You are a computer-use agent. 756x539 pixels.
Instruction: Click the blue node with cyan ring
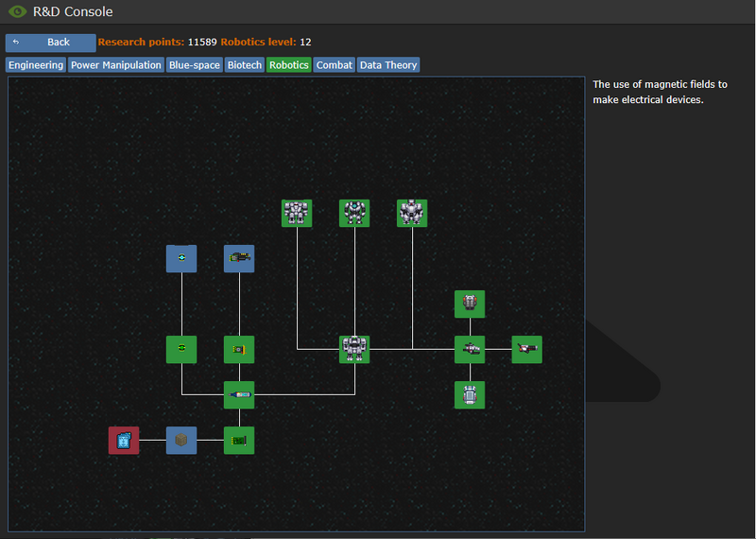[x=181, y=258]
